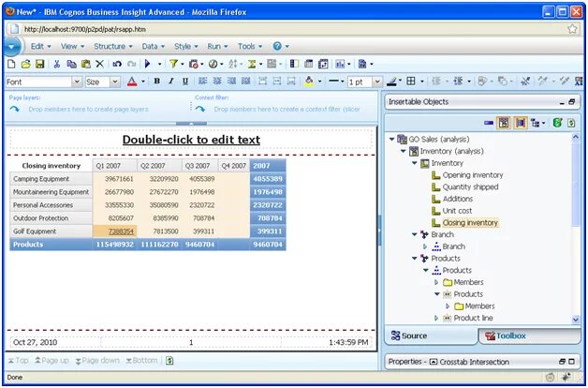Select the Opening inventory measure
Image resolution: width=588 pixels, height=388 pixels.
(x=473, y=175)
